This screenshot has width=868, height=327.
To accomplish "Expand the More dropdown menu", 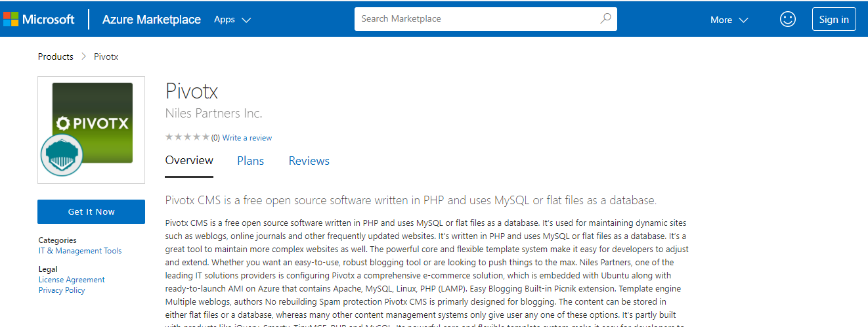I will tap(729, 20).
